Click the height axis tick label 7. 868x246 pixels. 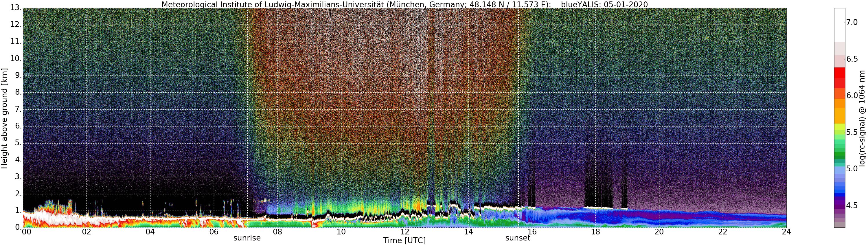[18, 109]
